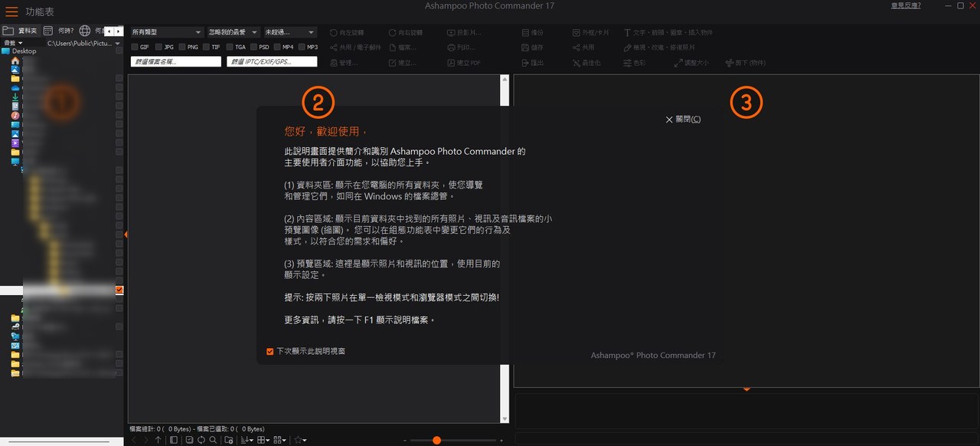Toggle the MP3 filter checkbox
Image resolution: width=980 pixels, height=446 pixels.
(301, 48)
